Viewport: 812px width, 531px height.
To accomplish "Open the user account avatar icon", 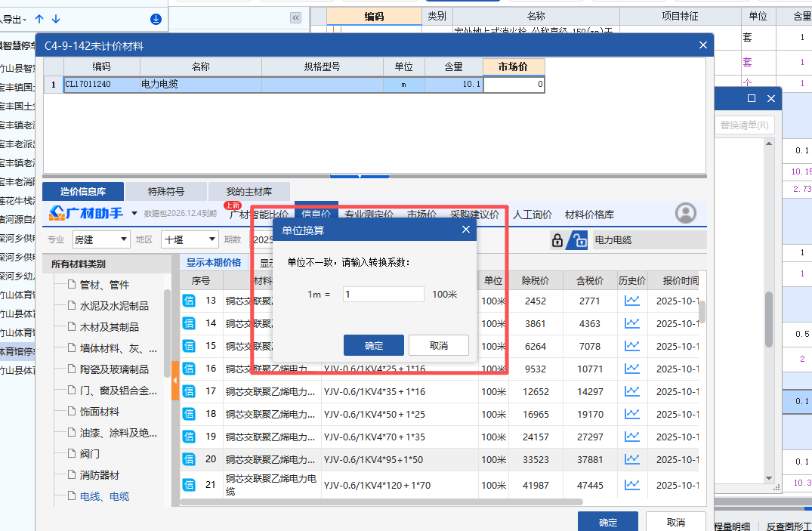I will tap(685, 214).
